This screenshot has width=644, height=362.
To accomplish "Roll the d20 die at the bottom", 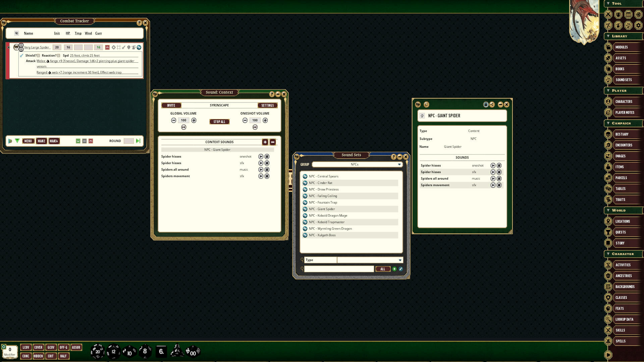I will tap(97, 351).
